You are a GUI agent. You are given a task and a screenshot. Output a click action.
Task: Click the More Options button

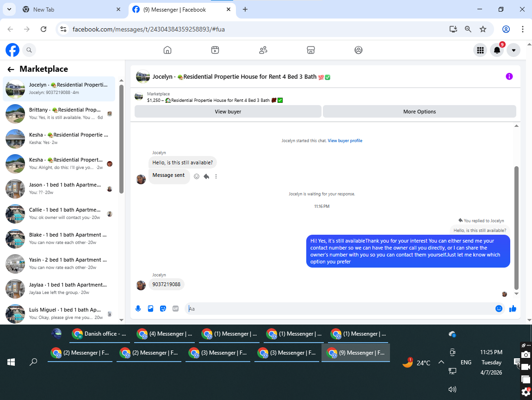pos(420,112)
